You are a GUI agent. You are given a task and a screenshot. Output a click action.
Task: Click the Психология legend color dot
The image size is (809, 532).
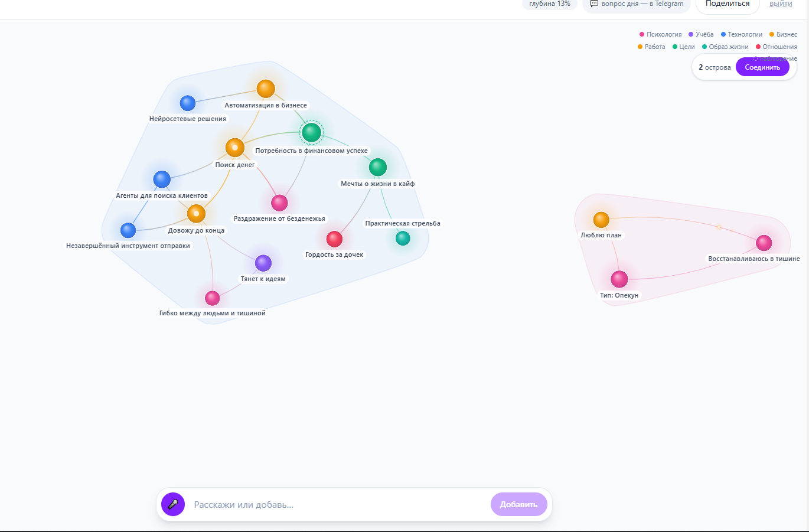click(642, 34)
